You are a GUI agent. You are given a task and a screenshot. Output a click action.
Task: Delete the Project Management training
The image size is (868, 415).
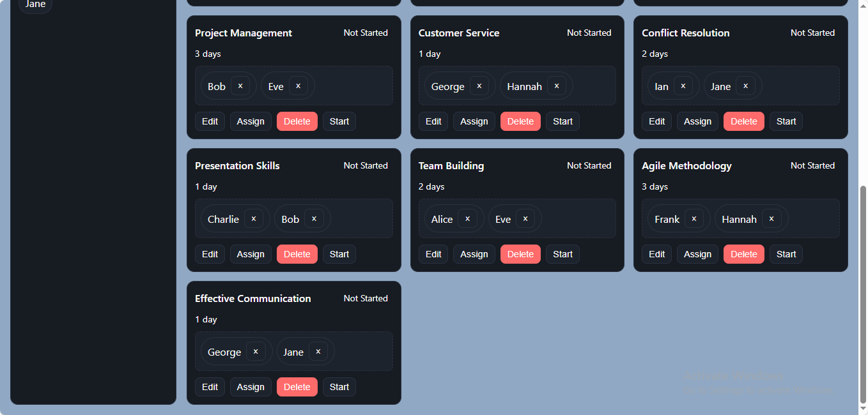[x=297, y=121]
